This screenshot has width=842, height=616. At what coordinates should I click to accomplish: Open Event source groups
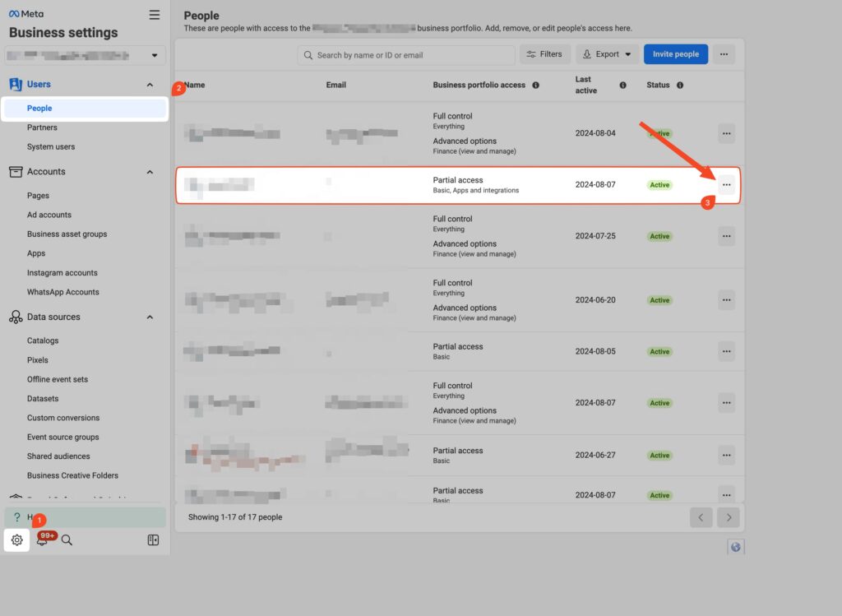point(62,438)
